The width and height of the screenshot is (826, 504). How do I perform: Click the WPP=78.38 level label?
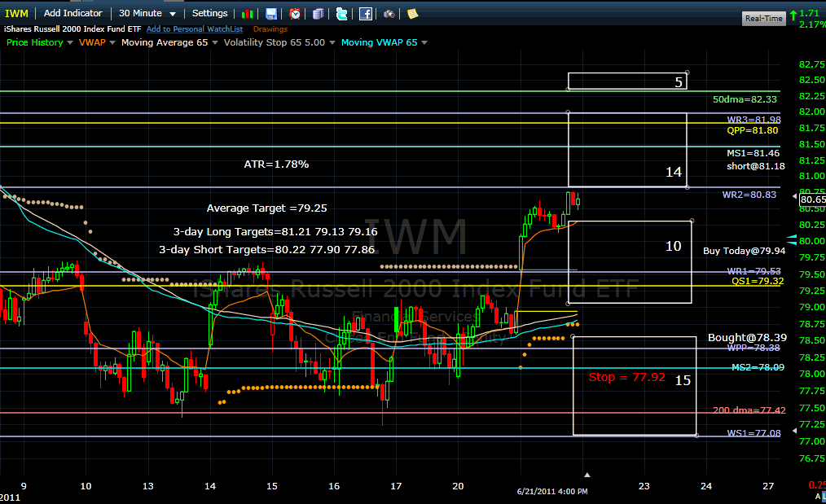[x=754, y=348]
